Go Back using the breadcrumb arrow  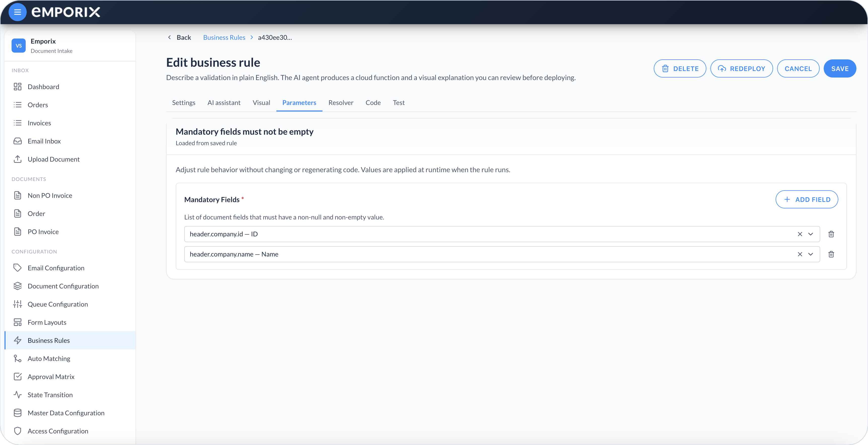point(169,38)
